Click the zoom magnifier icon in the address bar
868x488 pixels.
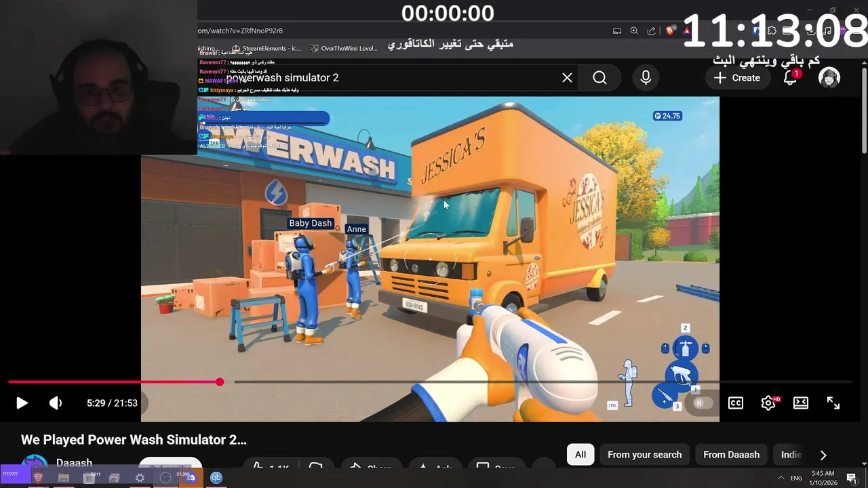click(634, 30)
